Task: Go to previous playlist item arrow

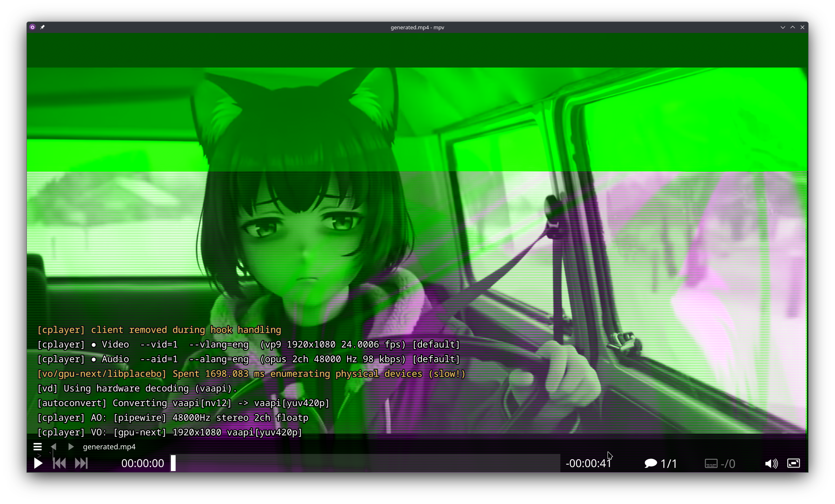Action: [x=53, y=447]
